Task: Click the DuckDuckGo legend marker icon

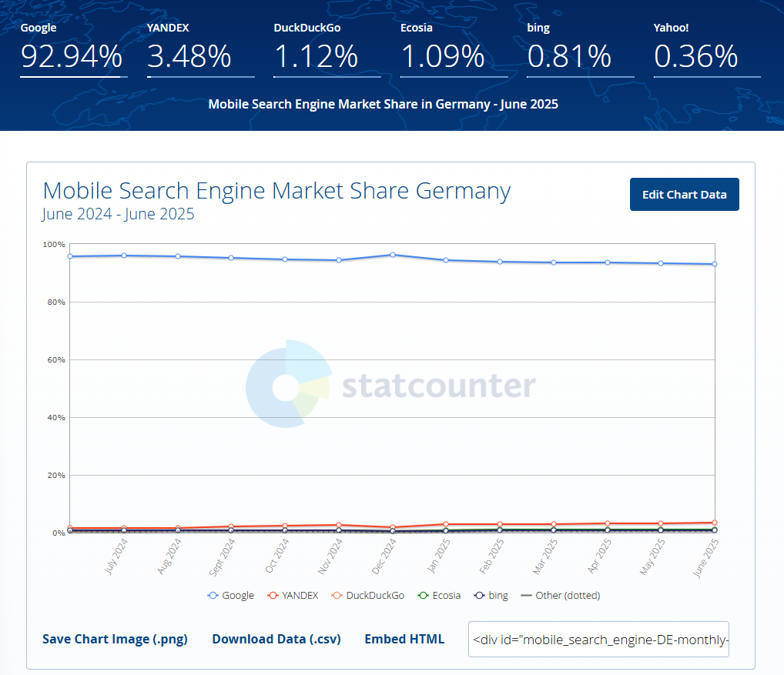Action: click(x=337, y=596)
